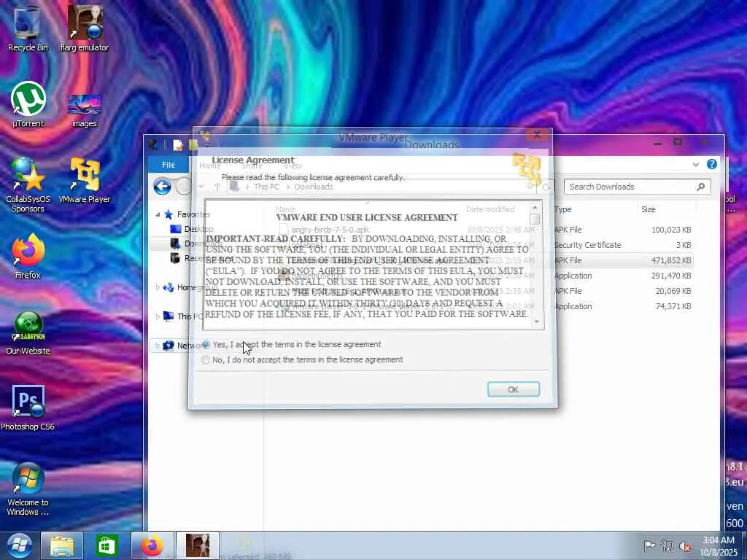Select the Favorites star in navigation pane
747x560 pixels.
point(169,214)
